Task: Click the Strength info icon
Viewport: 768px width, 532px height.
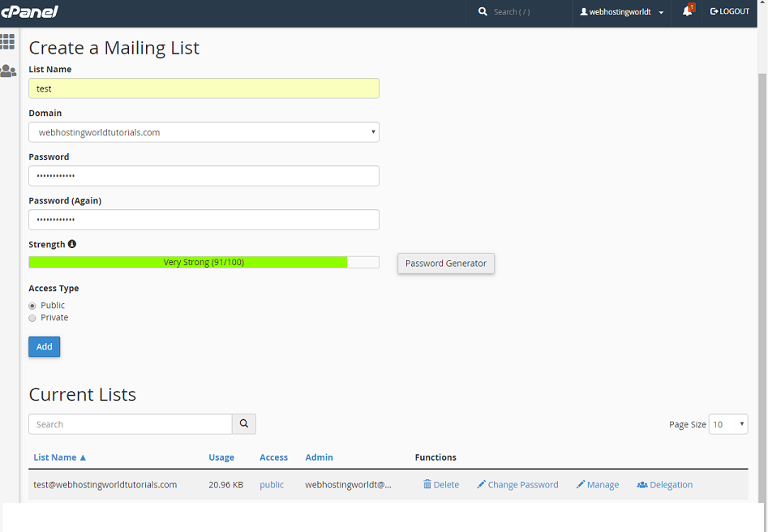Action: [x=71, y=244]
